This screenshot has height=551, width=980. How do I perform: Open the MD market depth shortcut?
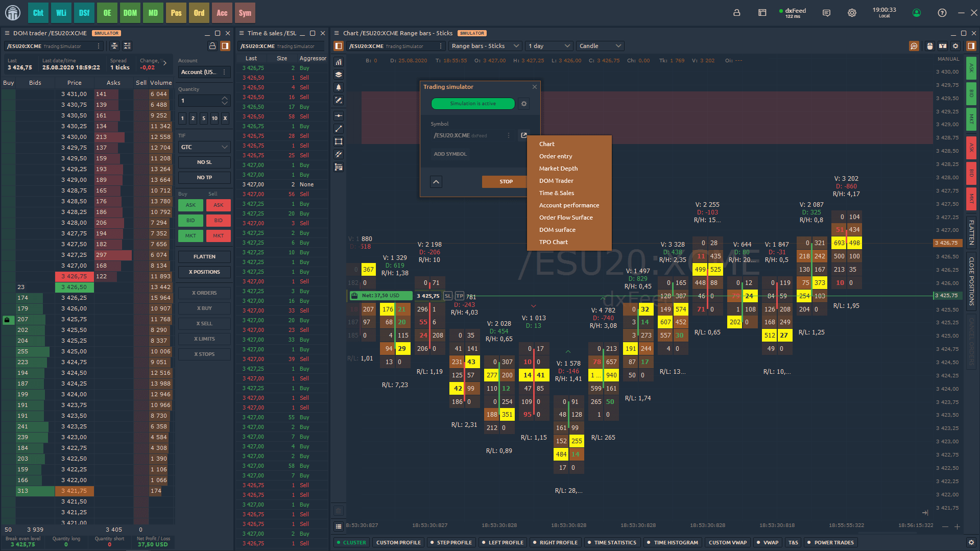tap(153, 13)
